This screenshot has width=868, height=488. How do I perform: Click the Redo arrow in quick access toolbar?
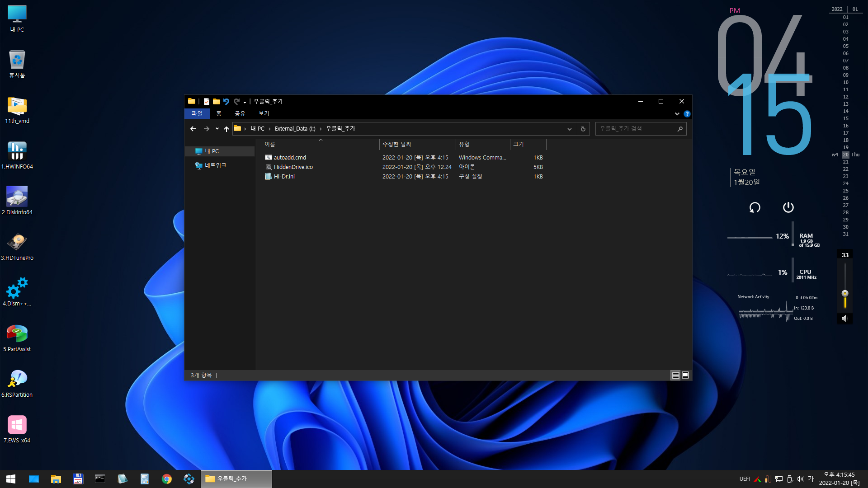point(236,102)
